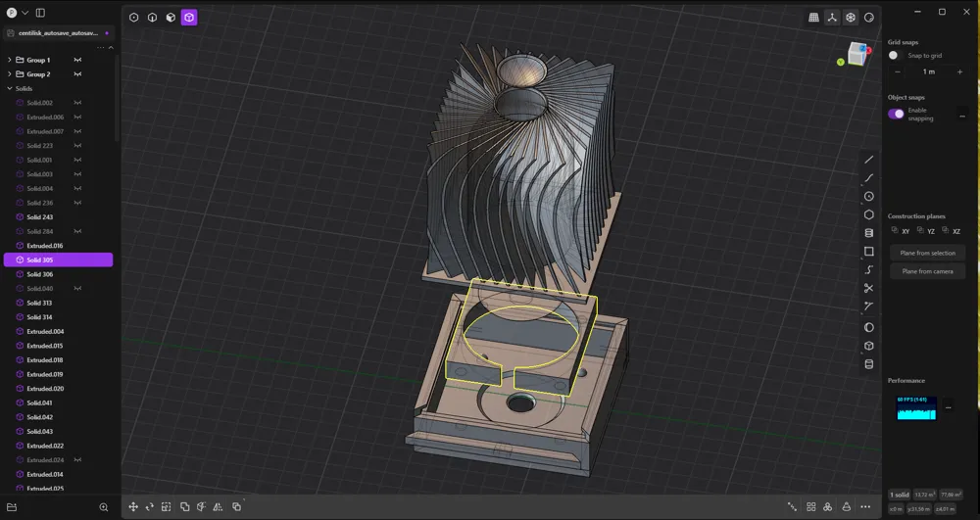Select the scissors Cut tool
Screen dimensions: 980x520
point(868,288)
